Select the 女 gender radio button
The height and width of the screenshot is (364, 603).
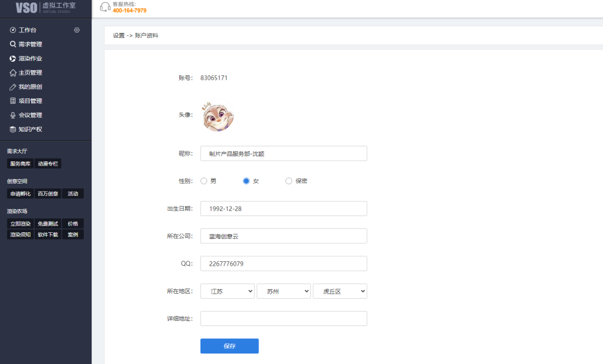[246, 181]
